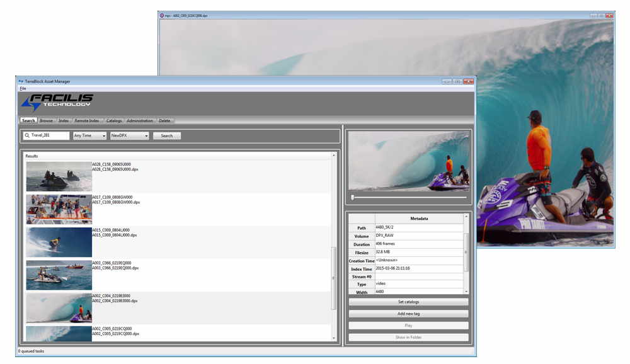Select the A028_C158_09065U000 result thumbnail
Screen dimensions: 630x364
[x=58, y=175]
